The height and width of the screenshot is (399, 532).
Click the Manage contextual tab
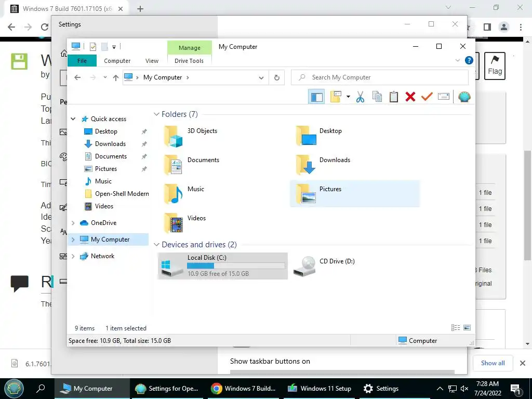point(189,48)
